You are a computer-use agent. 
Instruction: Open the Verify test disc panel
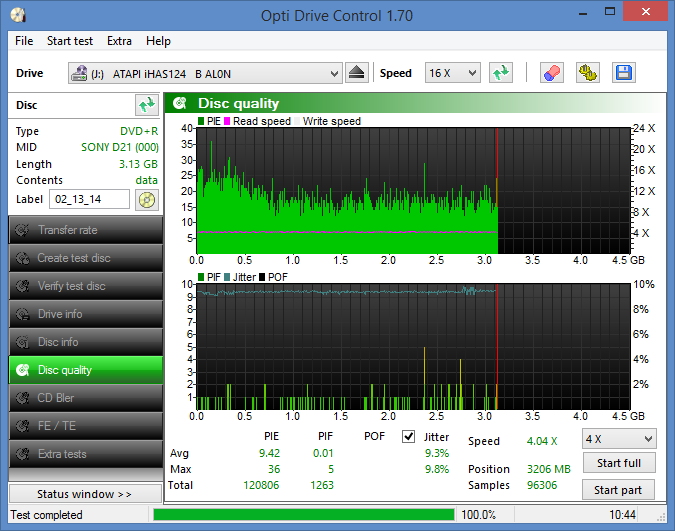86,286
